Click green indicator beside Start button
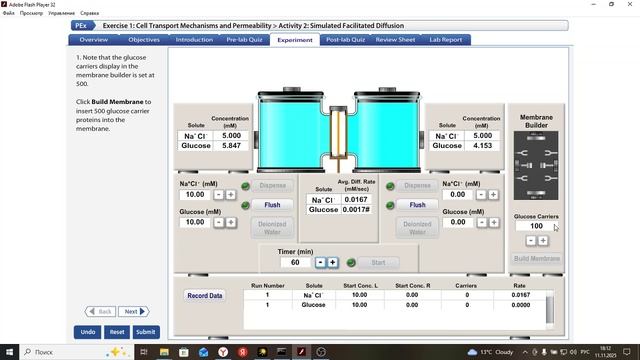The height and width of the screenshot is (360, 640). 351,263
